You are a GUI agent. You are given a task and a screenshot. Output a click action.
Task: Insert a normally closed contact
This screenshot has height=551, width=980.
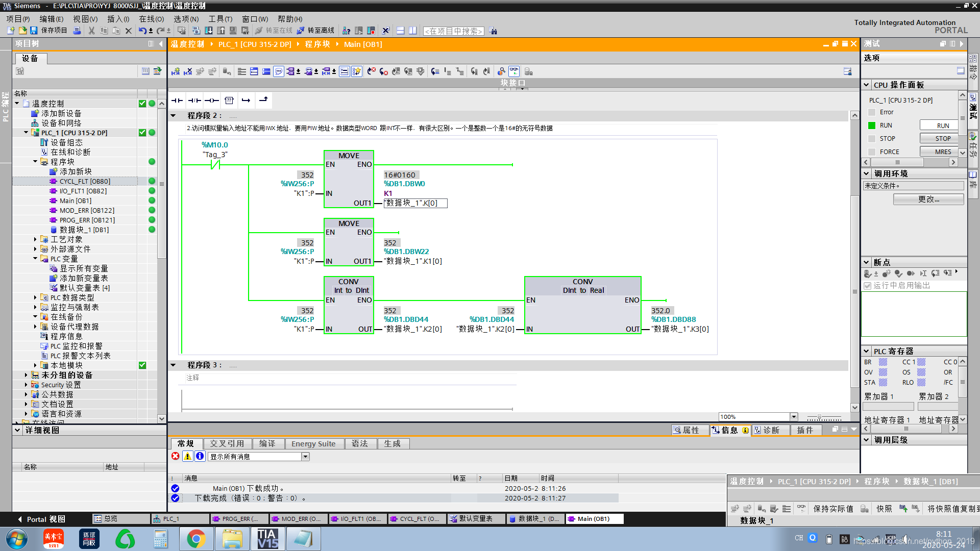194,101
